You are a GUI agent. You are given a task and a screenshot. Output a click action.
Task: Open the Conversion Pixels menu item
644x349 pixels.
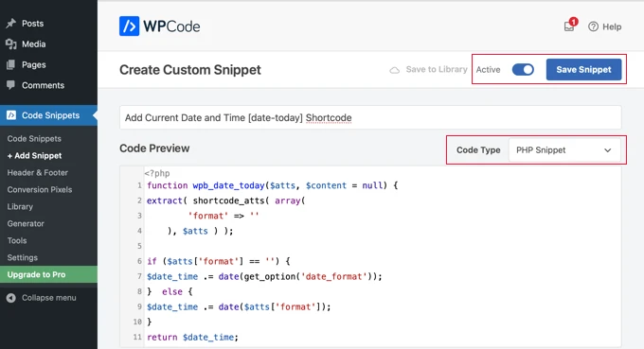(x=40, y=189)
